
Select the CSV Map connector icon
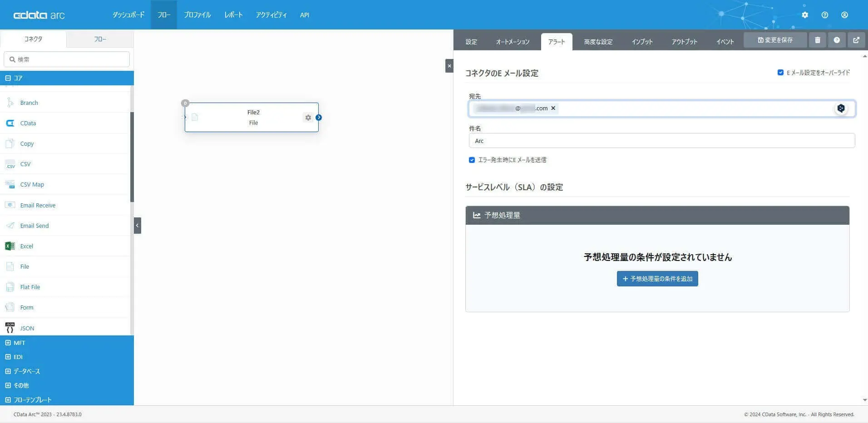click(10, 184)
